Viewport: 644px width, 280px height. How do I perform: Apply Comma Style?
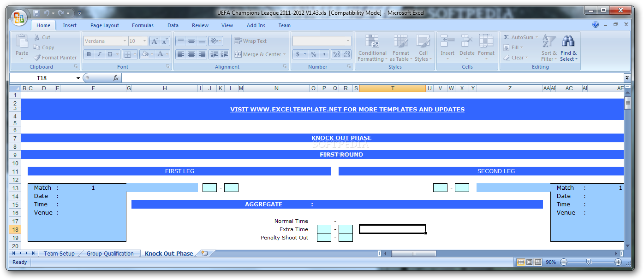point(324,54)
